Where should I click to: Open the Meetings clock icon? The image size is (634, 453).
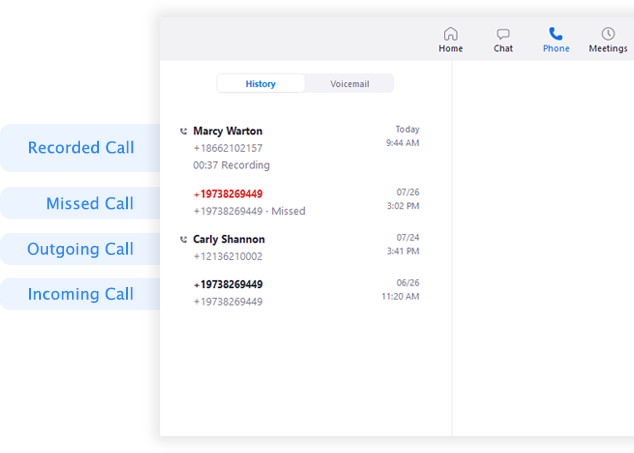coord(608,34)
